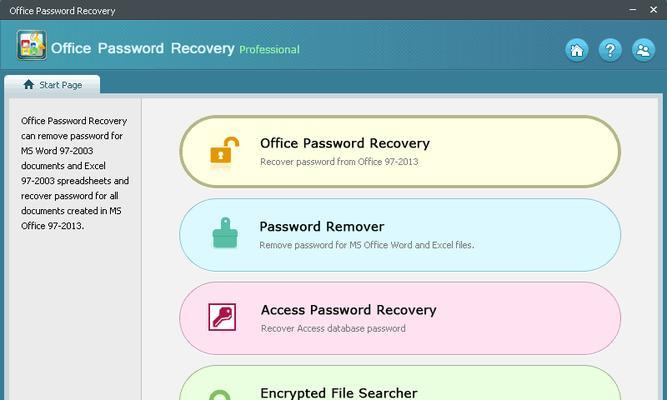Click the red Access key icon
Image resolution: width=667 pixels, height=400 pixels.
(x=222, y=317)
